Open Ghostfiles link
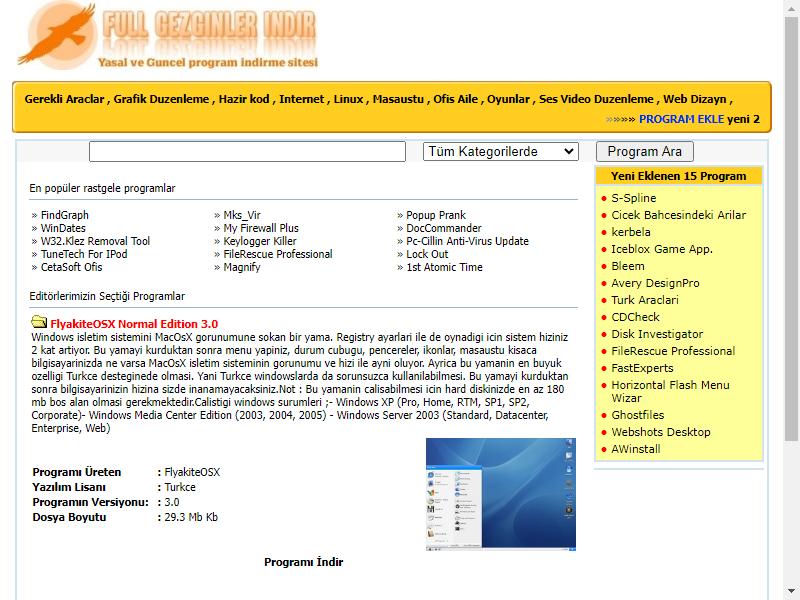The height and width of the screenshot is (600, 800). (638, 415)
